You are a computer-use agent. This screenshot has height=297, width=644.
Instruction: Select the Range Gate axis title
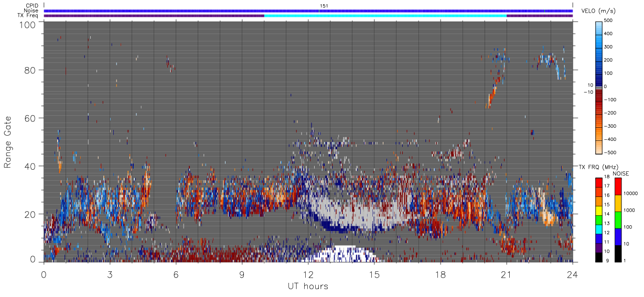click(8, 142)
